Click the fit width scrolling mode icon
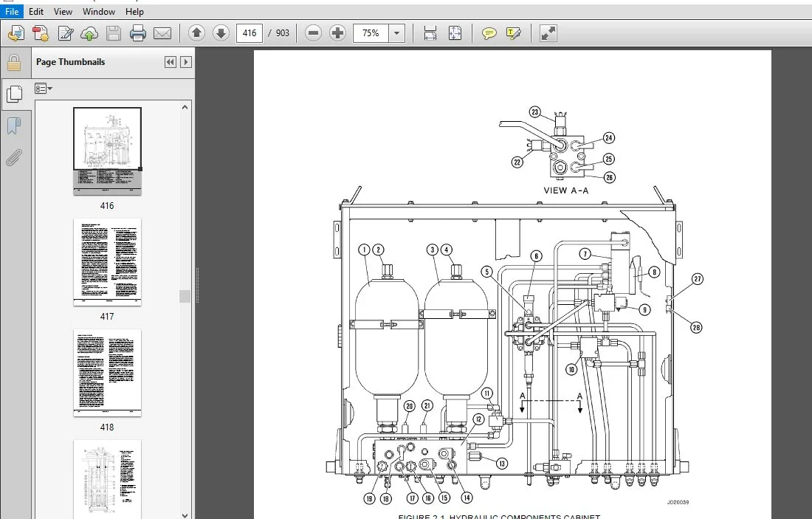This screenshot has height=519, width=812. click(430, 33)
